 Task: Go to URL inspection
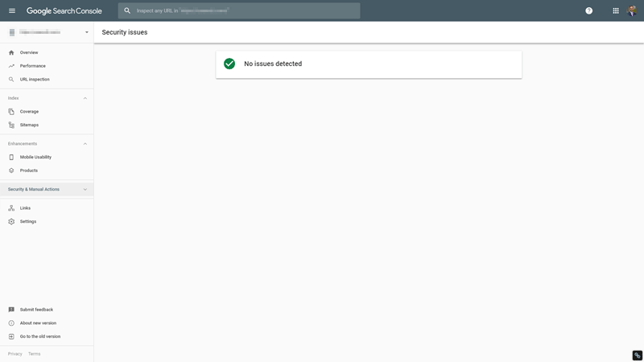click(35, 80)
